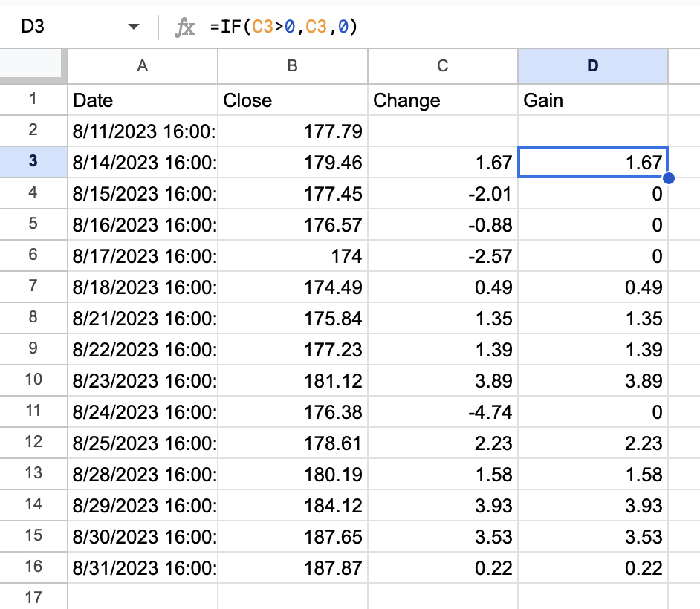Select cell with close value 179.46
Screen dimensions: 700x609
pyautogui.click(x=293, y=163)
